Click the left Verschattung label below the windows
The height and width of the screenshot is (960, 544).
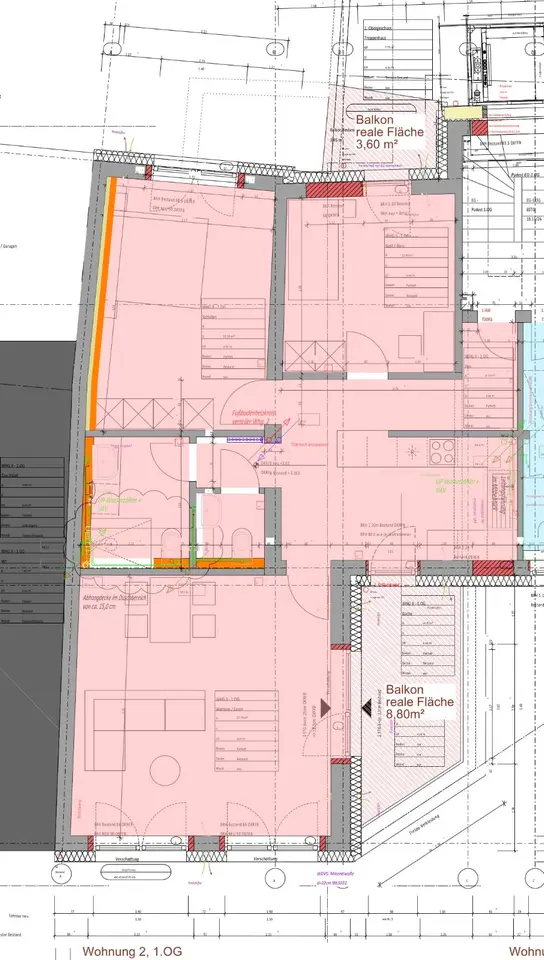(x=128, y=859)
